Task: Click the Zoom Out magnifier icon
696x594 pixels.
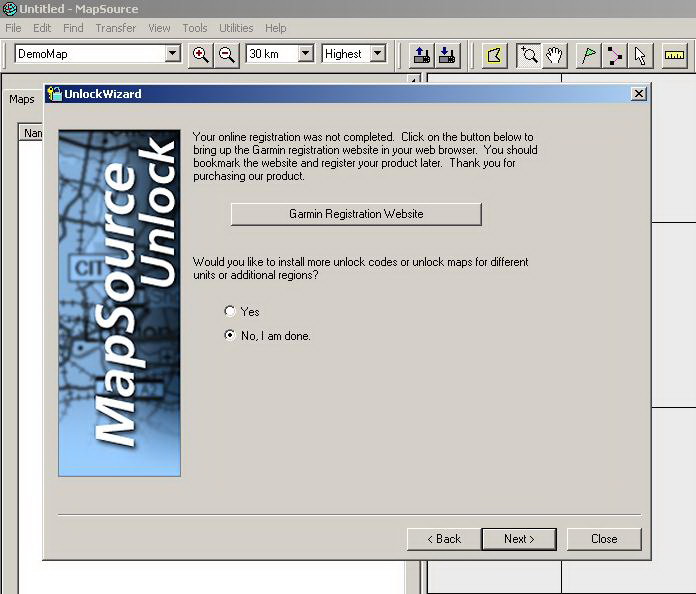Action: [227, 55]
